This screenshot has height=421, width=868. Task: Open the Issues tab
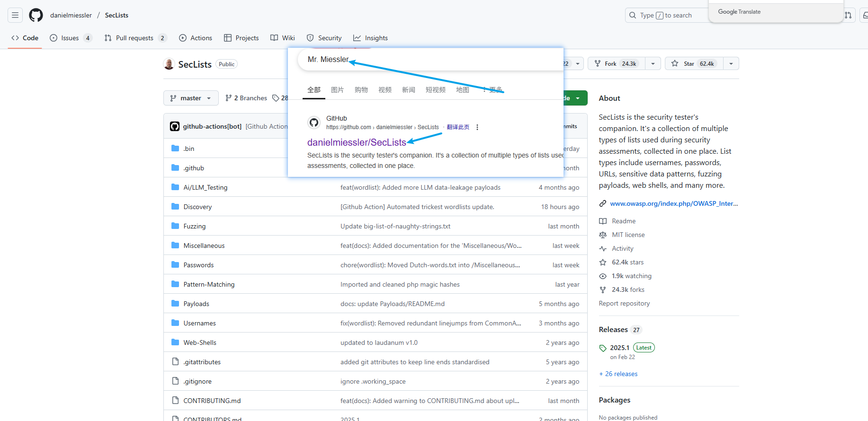click(x=71, y=38)
